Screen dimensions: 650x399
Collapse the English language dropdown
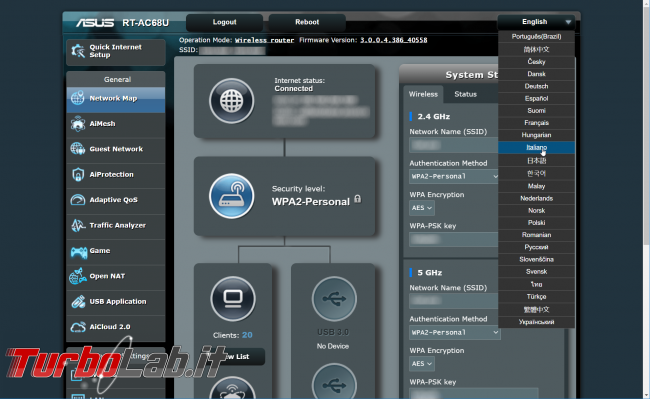pos(536,22)
